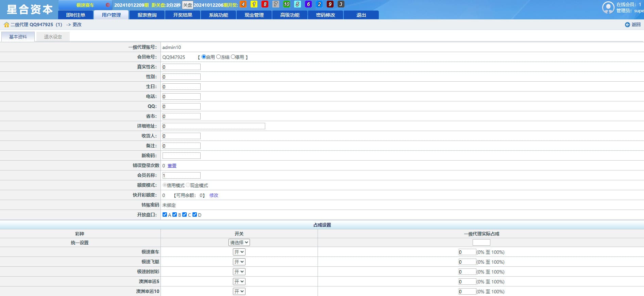The image size is (644, 296).
Task: Uncheck the A 开放盘口 checkbox
Action: click(165, 215)
